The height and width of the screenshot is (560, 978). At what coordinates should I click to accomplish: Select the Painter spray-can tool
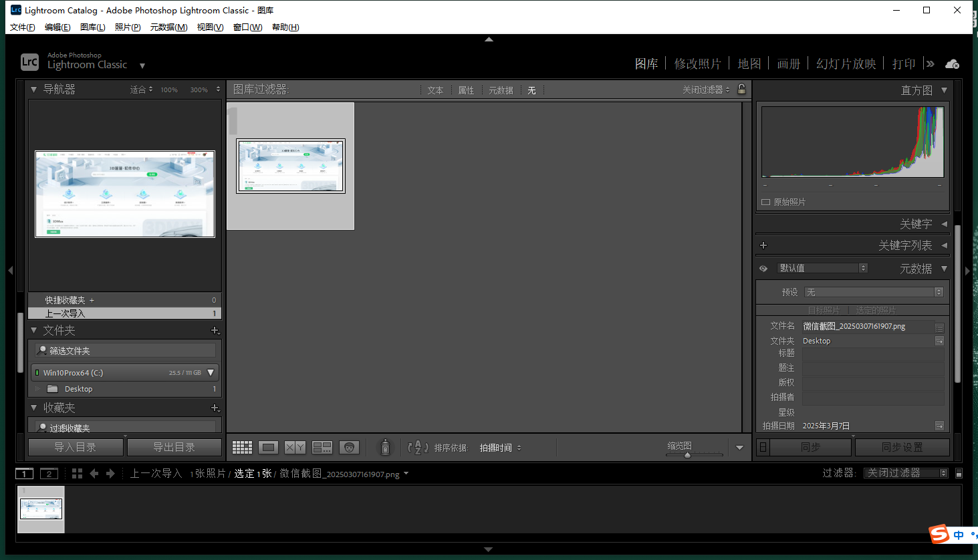point(385,447)
